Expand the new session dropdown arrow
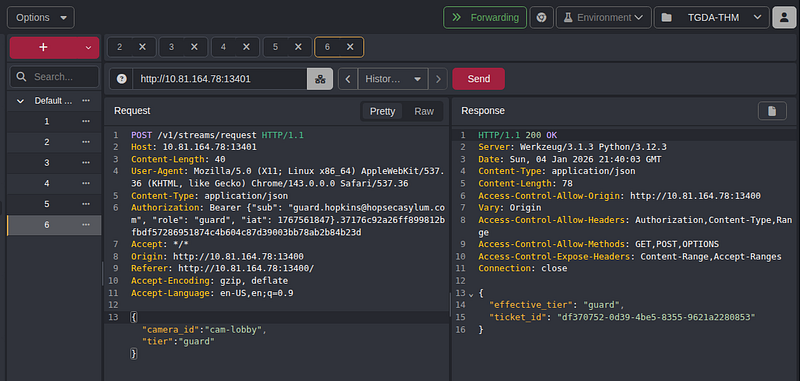This screenshot has width=800, height=381. [x=88, y=47]
